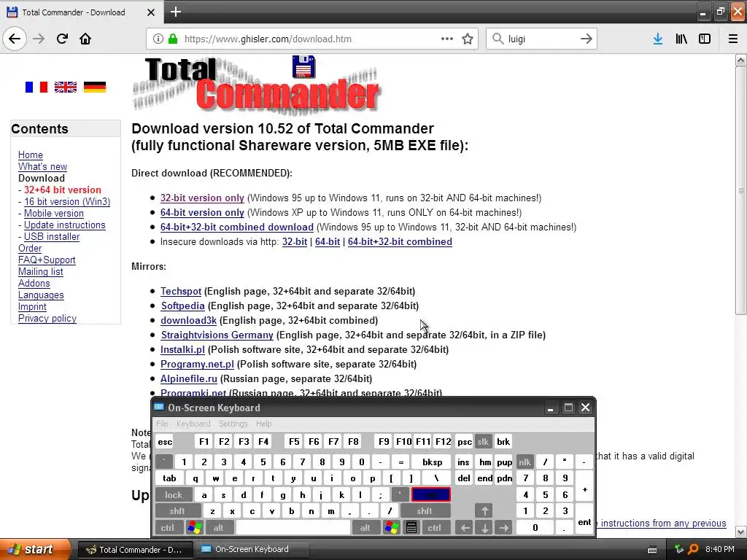Open the Help menu in On-Screen Keyboard
Viewport: 747px width, 560px height.
(264, 424)
